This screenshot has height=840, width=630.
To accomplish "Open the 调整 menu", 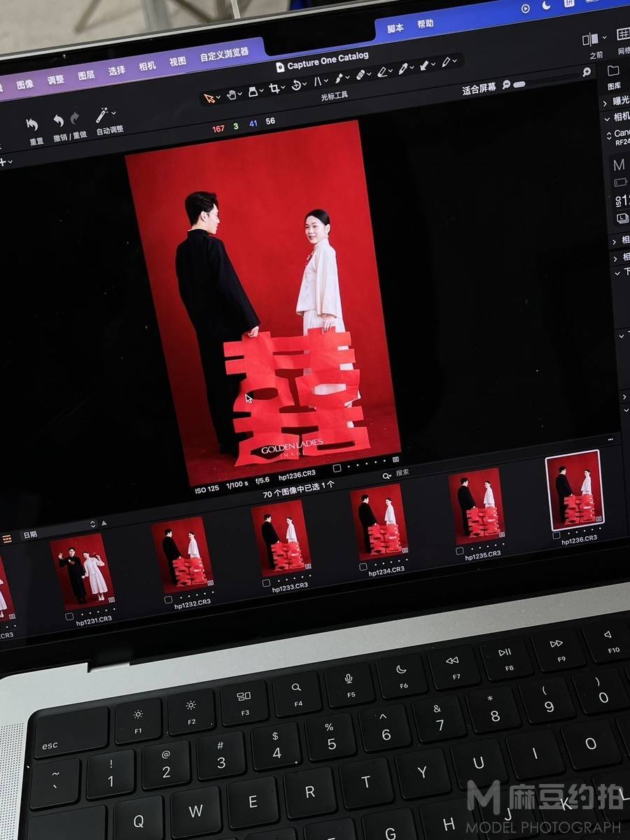I will (x=55, y=80).
